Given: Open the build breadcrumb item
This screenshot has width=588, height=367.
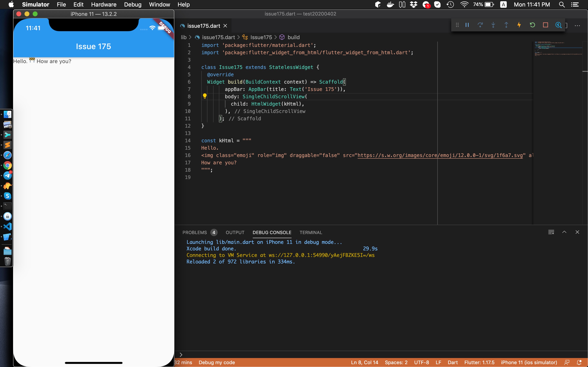Looking at the screenshot, I should 294,37.
